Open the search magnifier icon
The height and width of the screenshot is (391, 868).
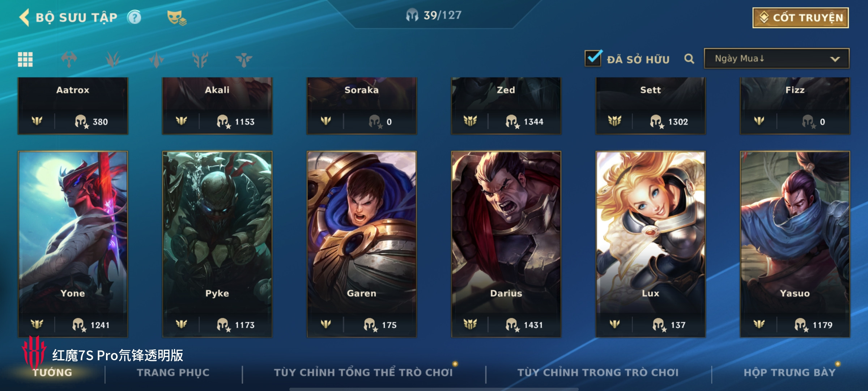coord(689,59)
